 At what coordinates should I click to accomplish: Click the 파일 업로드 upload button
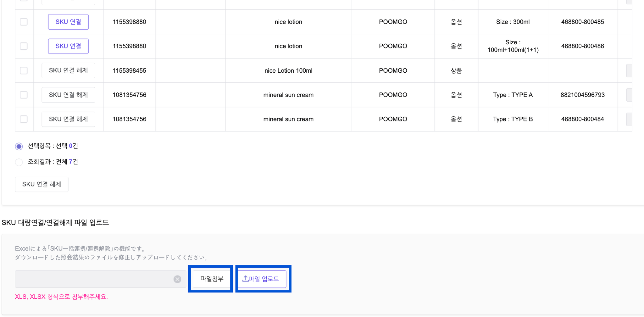click(262, 279)
